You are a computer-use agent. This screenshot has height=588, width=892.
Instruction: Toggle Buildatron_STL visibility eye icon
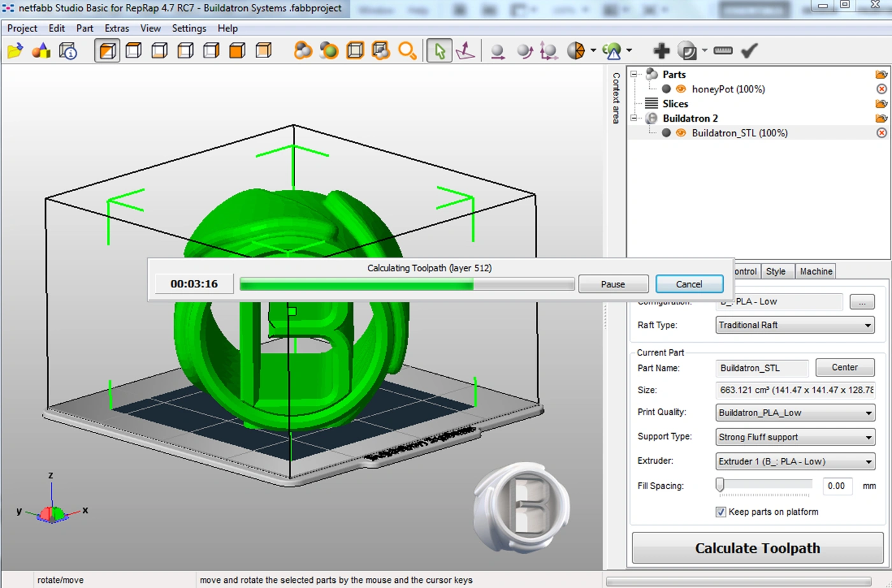680,133
